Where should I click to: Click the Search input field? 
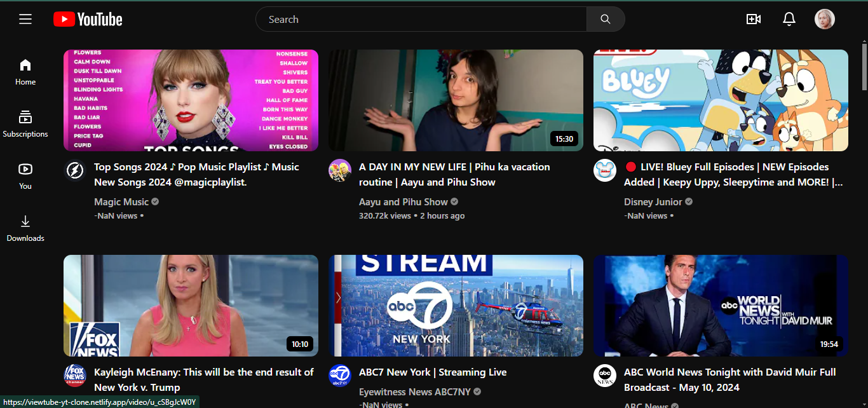[x=421, y=19]
